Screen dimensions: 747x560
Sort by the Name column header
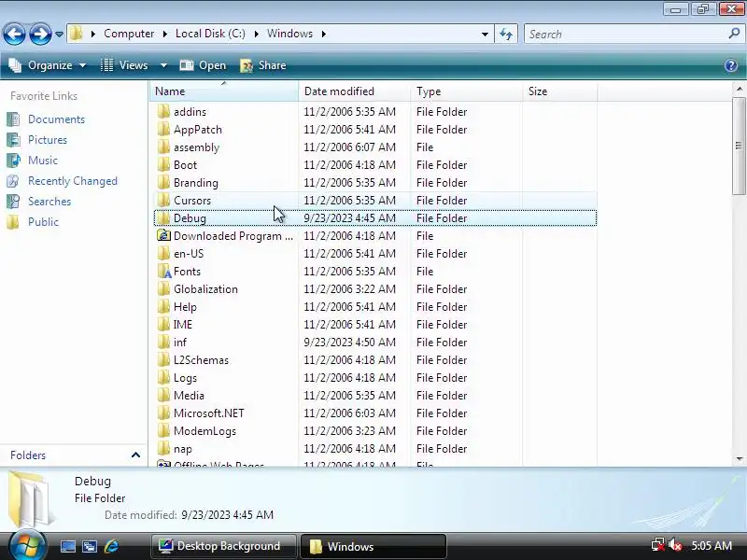[224, 91]
